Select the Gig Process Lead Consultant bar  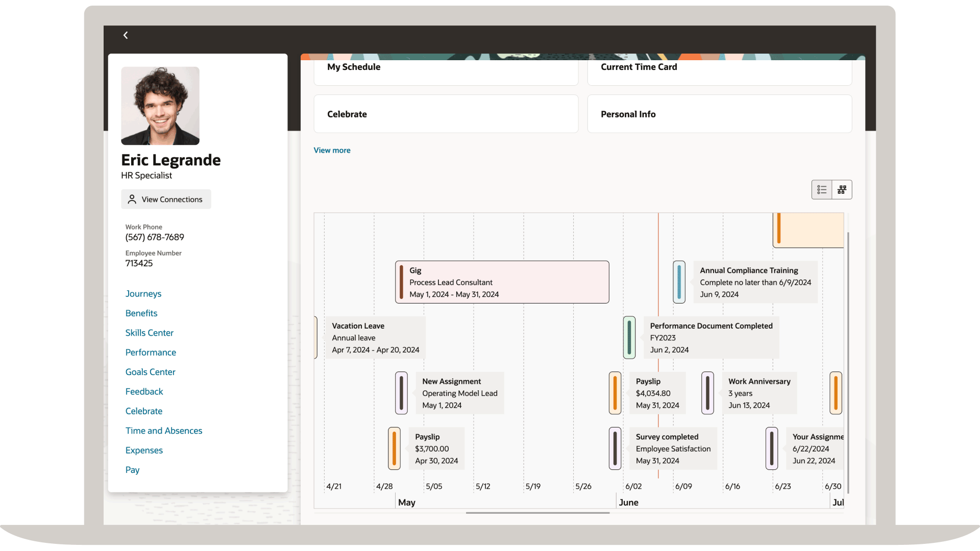(x=502, y=282)
